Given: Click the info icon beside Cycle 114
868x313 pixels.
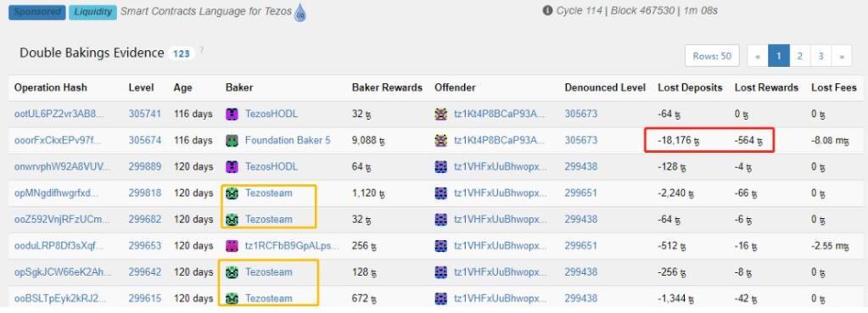Looking at the screenshot, I should [x=547, y=10].
